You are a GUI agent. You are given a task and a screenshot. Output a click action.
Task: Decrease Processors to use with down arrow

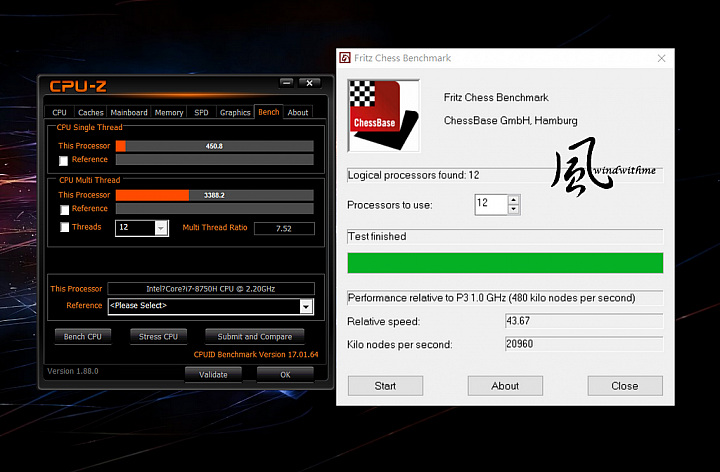point(514,209)
